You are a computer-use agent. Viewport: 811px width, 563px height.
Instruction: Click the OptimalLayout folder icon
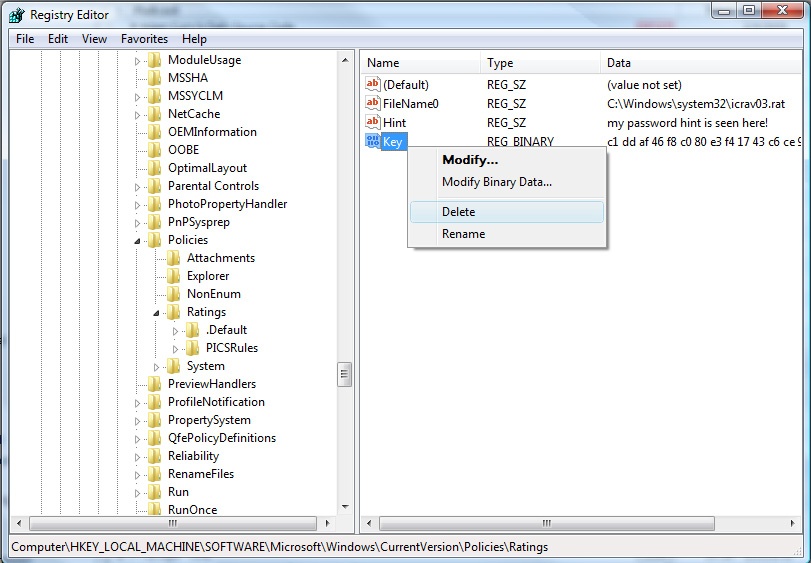click(x=154, y=168)
